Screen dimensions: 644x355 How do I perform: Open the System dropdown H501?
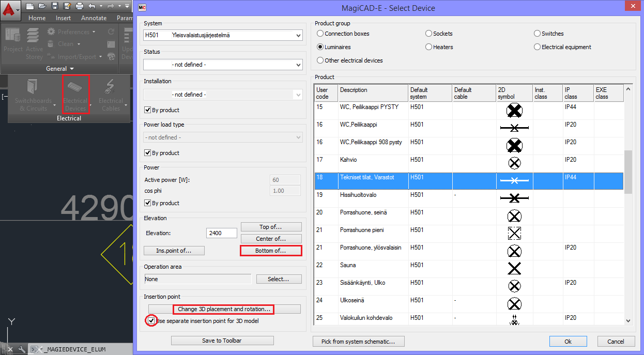tap(223, 35)
